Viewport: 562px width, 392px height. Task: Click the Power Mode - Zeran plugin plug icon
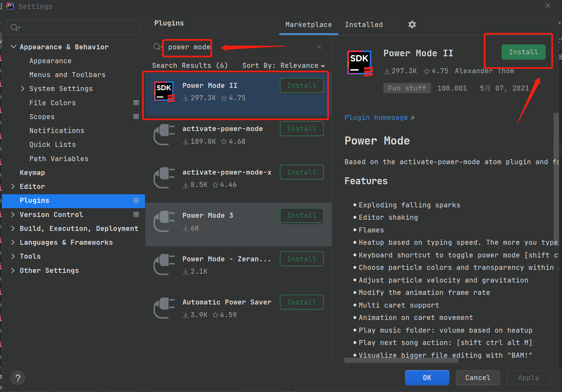164,264
